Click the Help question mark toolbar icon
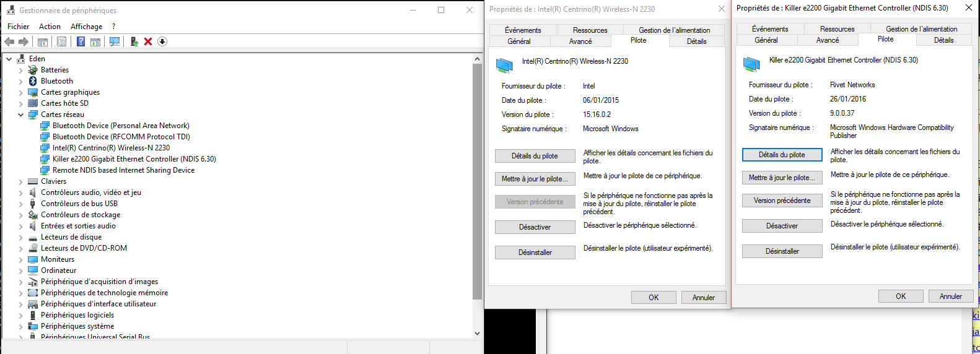 pos(81,41)
